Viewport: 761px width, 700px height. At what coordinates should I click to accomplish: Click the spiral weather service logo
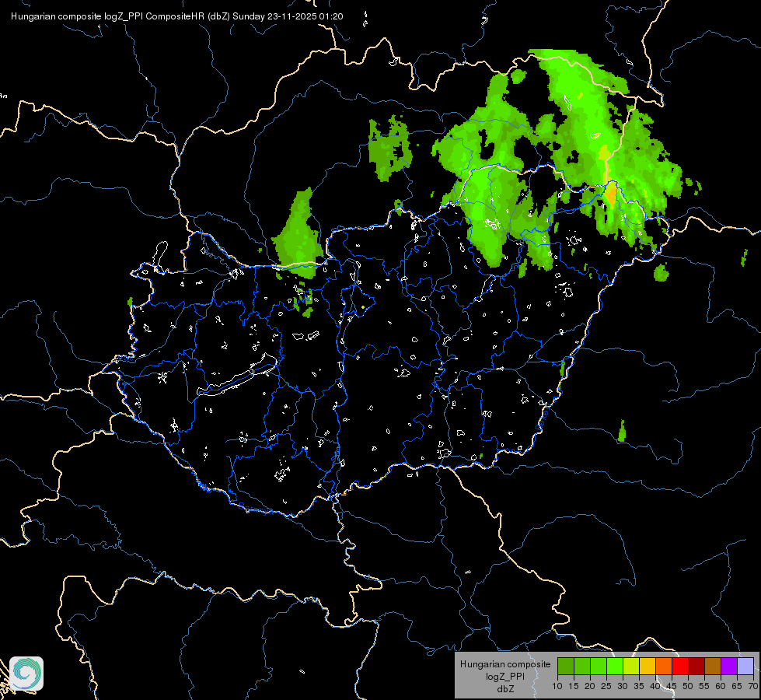pyautogui.click(x=26, y=674)
